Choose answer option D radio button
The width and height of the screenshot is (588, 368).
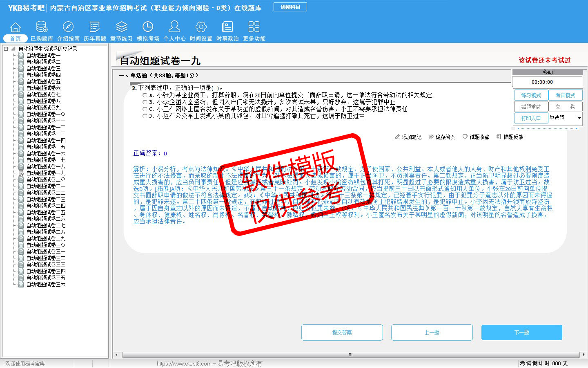tap(145, 116)
